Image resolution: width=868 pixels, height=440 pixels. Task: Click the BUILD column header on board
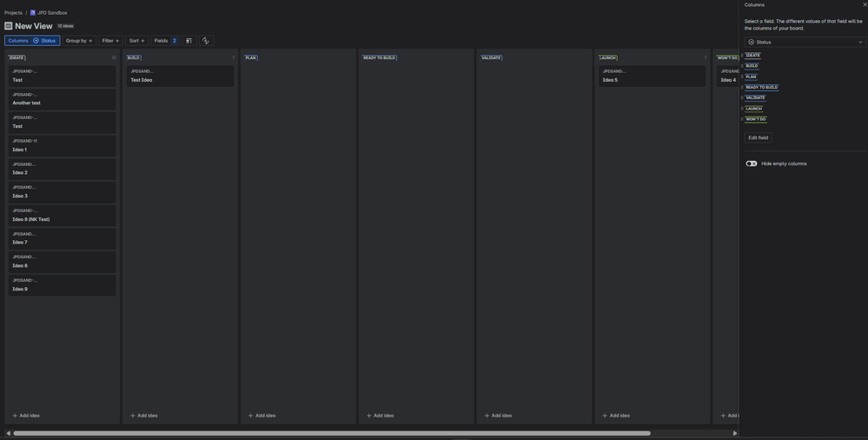click(x=134, y=57)
